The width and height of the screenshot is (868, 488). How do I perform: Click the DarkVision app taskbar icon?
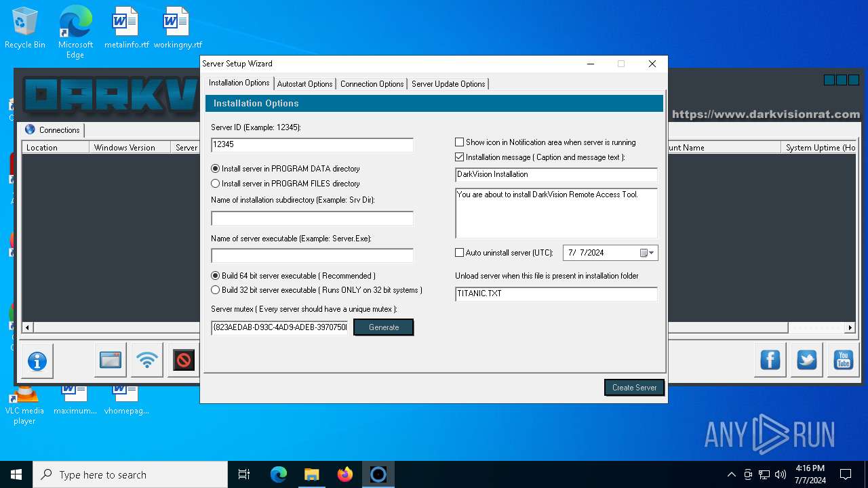(378, 474)
